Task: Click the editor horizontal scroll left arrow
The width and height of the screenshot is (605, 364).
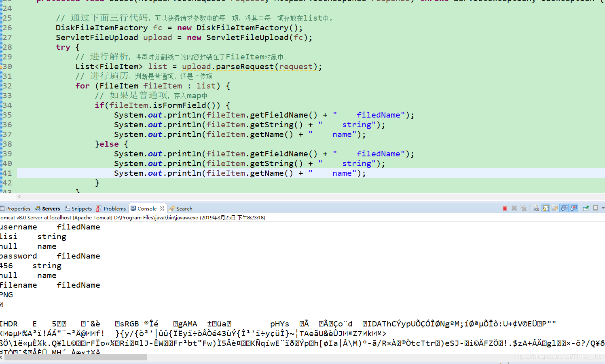Action: [x=19, y=196]
